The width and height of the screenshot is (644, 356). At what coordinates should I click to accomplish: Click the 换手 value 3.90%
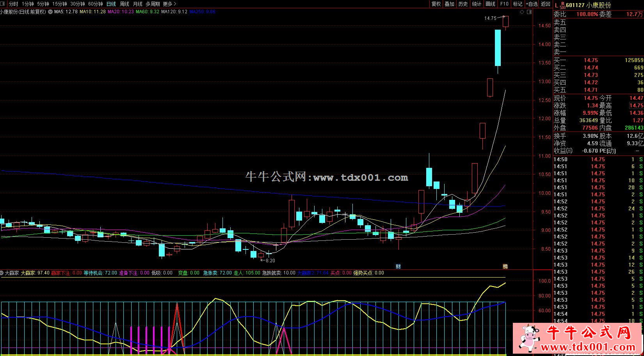click(x=590, y=136)
